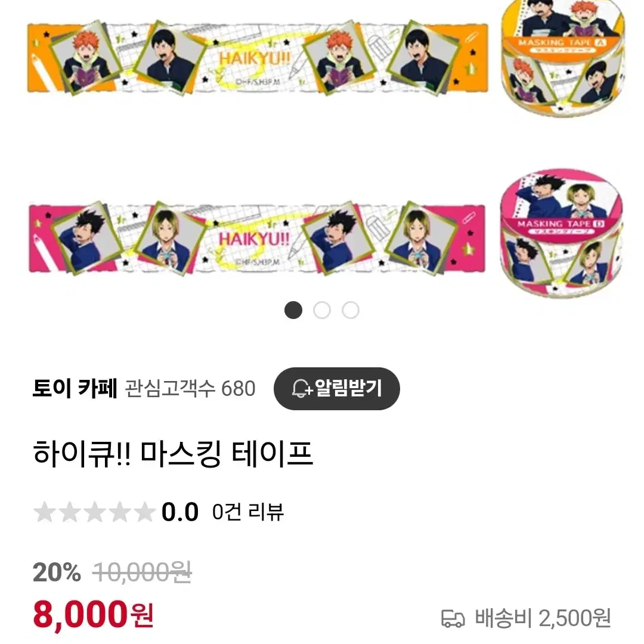Click the crossed-out 10,000원 original price
The width and height of the screenshot is (644, 644).
pos(142,572)
